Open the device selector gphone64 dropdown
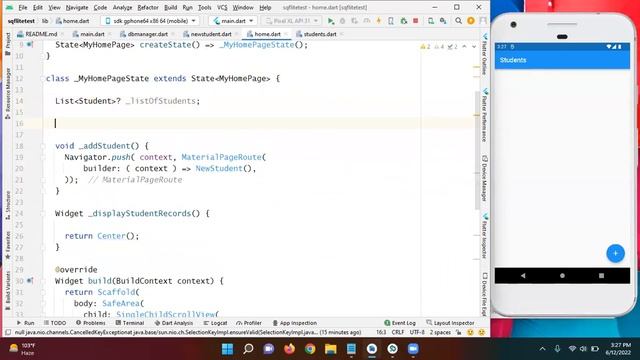The height and width of the screenshot is (360, 640). (x=151, y=21)
